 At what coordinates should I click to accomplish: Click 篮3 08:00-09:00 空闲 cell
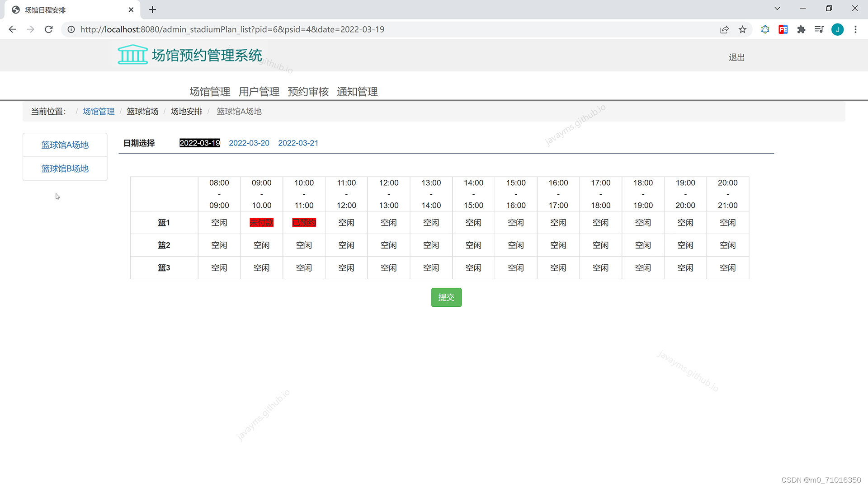(x=219, y=268)
